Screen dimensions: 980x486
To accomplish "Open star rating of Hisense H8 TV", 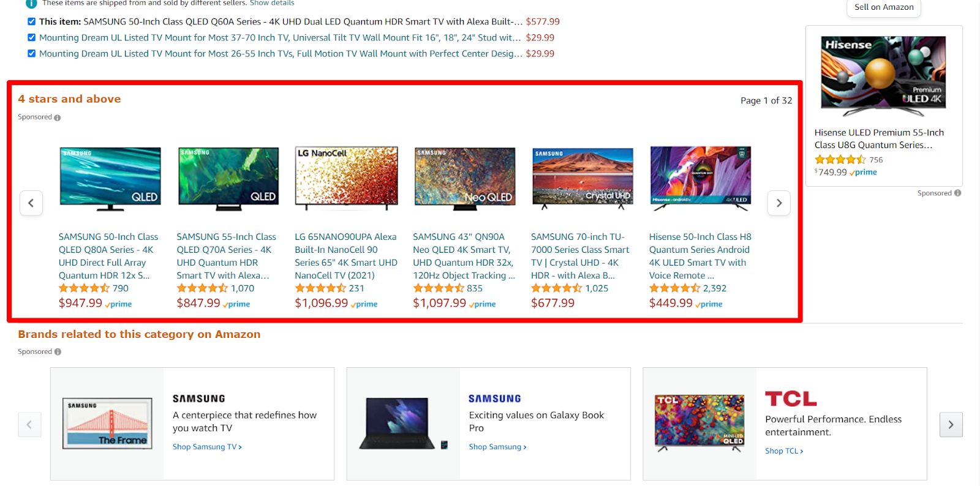I will point(674,288).
